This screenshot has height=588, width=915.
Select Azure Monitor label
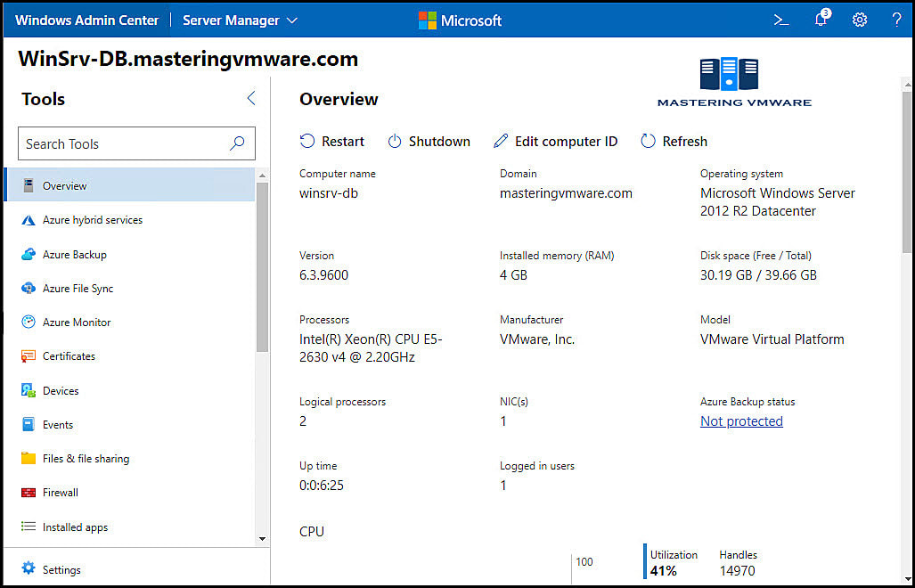[77, 322]
